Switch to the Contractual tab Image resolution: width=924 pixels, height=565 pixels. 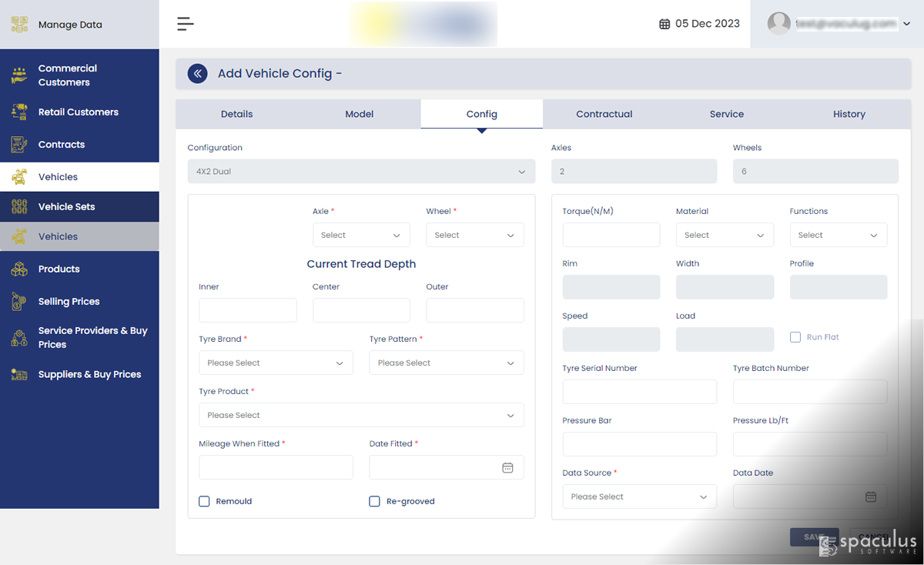(x=604, y=114)
